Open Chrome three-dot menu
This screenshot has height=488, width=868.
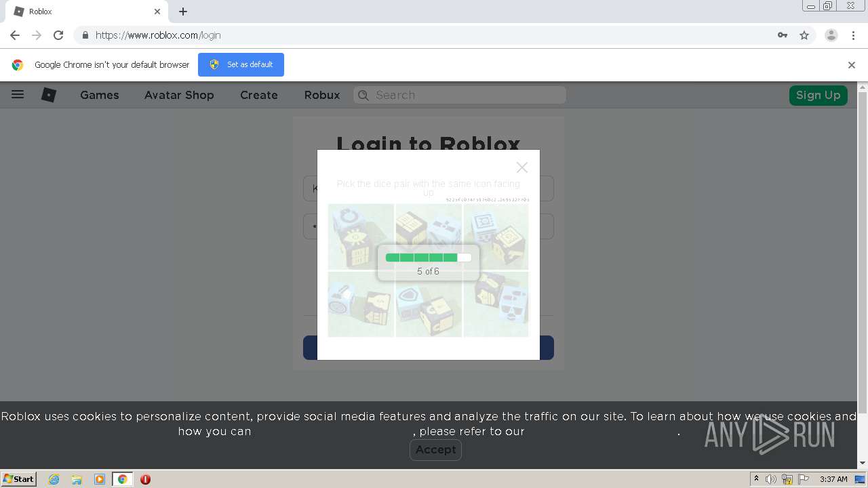pos(853,35)
